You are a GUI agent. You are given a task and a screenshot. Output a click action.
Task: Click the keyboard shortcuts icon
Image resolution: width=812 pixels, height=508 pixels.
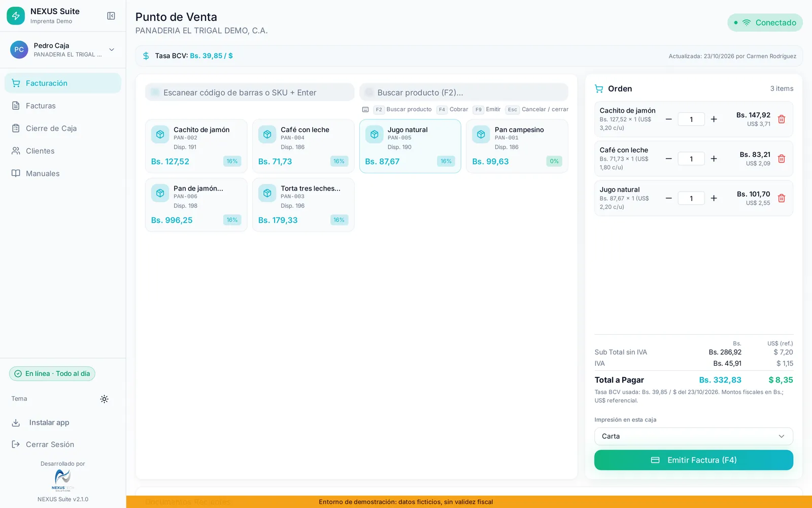click(365, 109)
